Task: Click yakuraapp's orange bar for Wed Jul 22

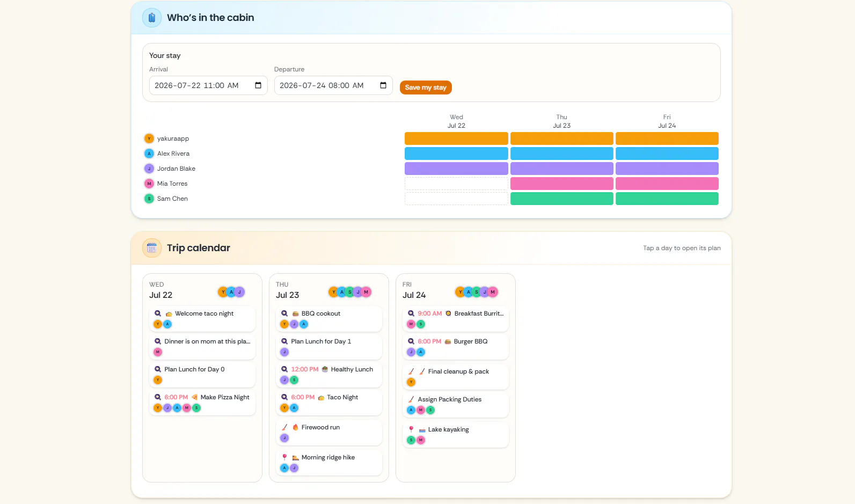Action: (x=456, y=138)
